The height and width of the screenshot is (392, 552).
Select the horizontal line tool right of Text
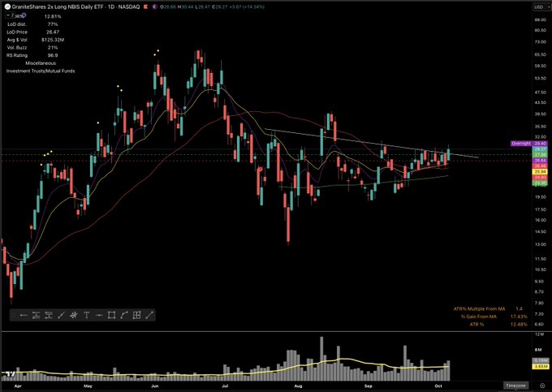click(99, 315)
